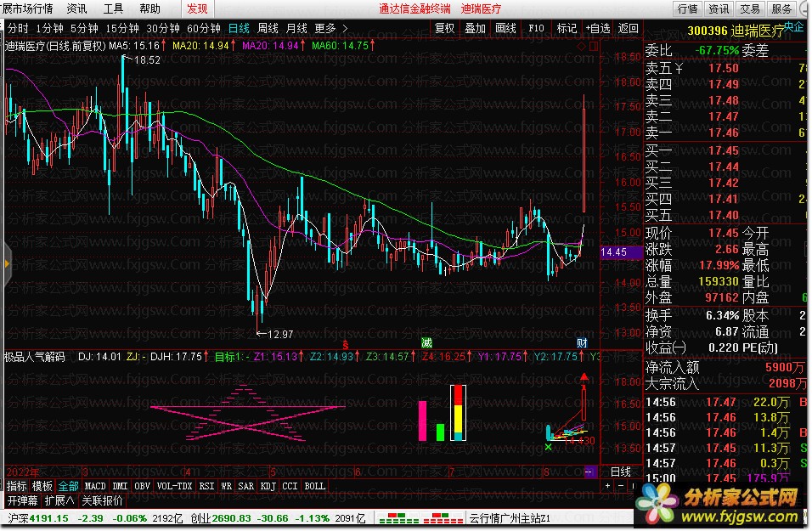Select the 60分钟 period
This screenshot has height=531, width=812.
tap(204, 29)
